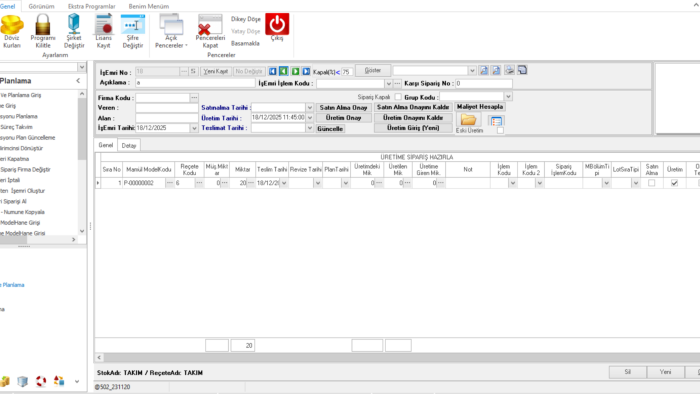The image size is (700, 394).
Task: Open Açık Pencereler dropdown
Action: pyautogui.click(x=171, y=31)
